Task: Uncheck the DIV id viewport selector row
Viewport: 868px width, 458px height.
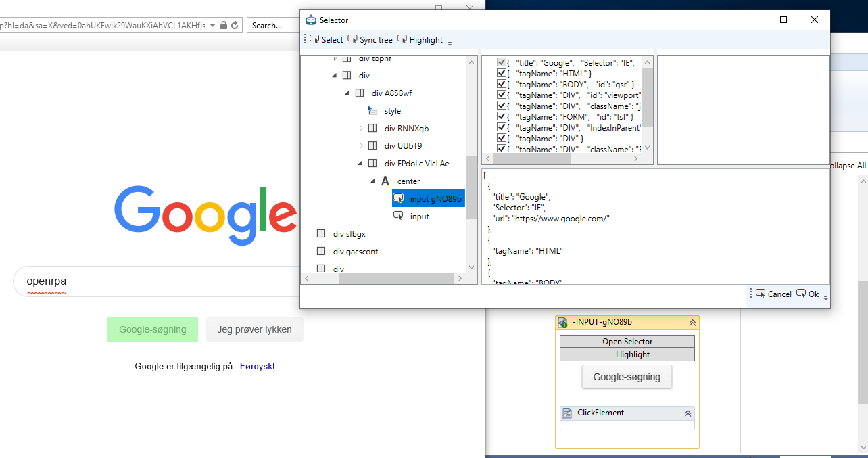Action: click(x=502, y=95)
